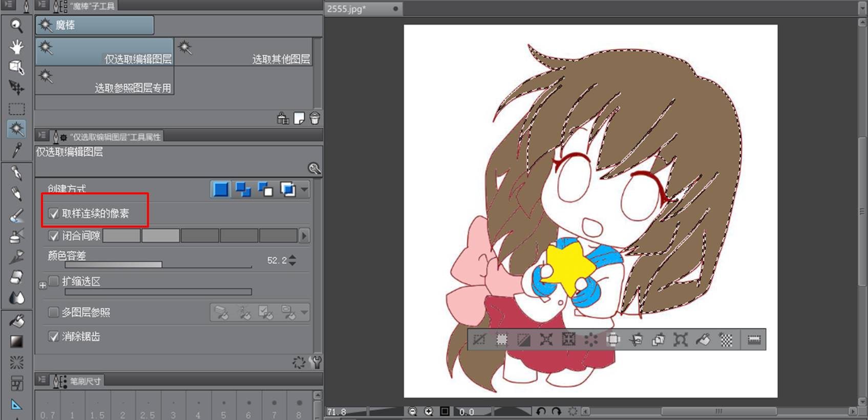
Task: Select the Pencil tool
Action: tap(16, 194)
